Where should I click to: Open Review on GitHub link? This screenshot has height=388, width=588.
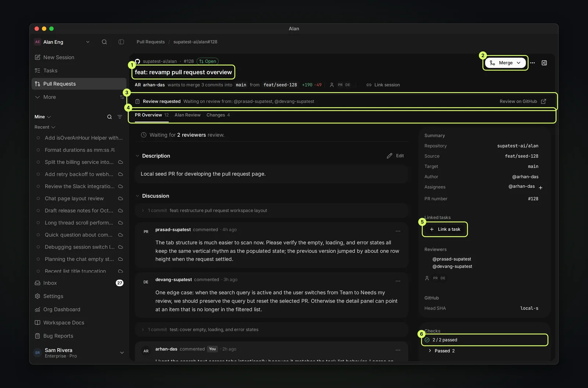(x=523, y=101)
